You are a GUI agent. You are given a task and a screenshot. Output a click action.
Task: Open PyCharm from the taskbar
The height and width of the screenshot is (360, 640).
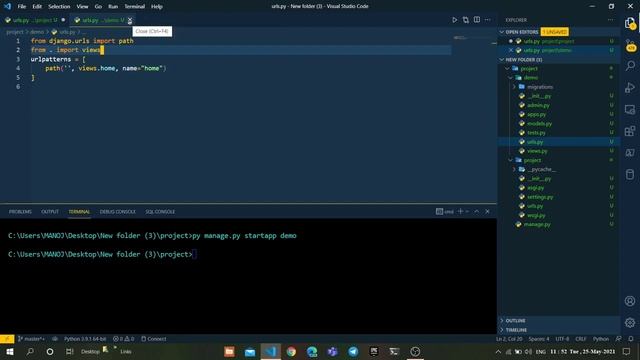(x=374, y=351)
